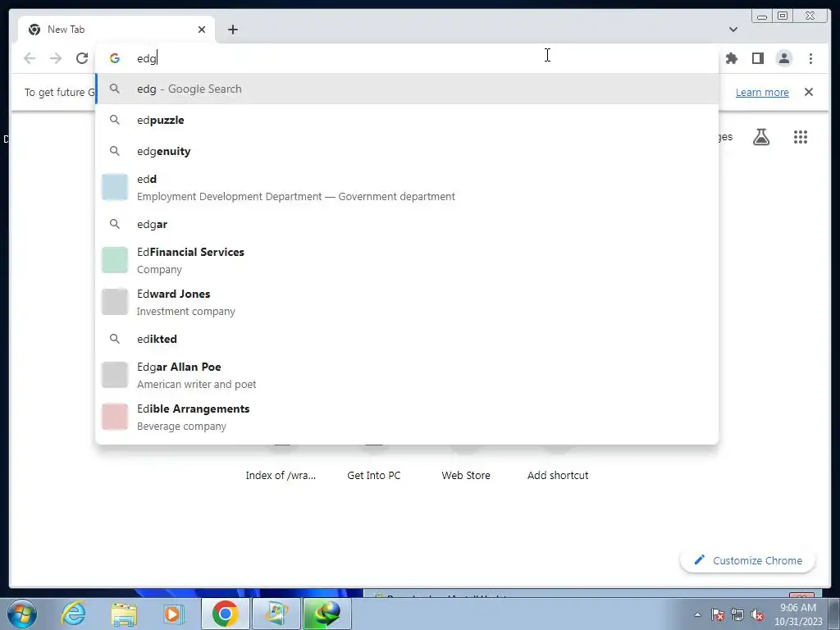Select the Edward Jones suggestion
Image resolution: width=840 pixels, height=630 pixels.
coord(407,302)
